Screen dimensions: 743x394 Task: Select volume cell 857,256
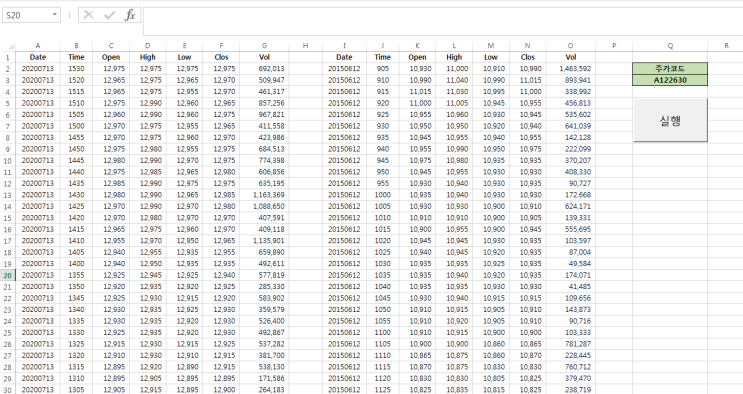pyautogui.click(x=264, y=103)
